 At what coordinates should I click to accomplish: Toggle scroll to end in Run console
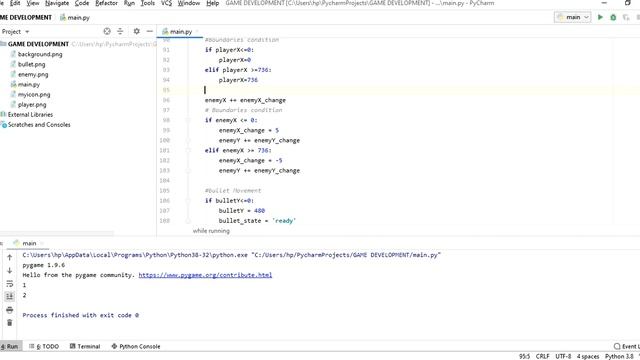click(9, 297)
